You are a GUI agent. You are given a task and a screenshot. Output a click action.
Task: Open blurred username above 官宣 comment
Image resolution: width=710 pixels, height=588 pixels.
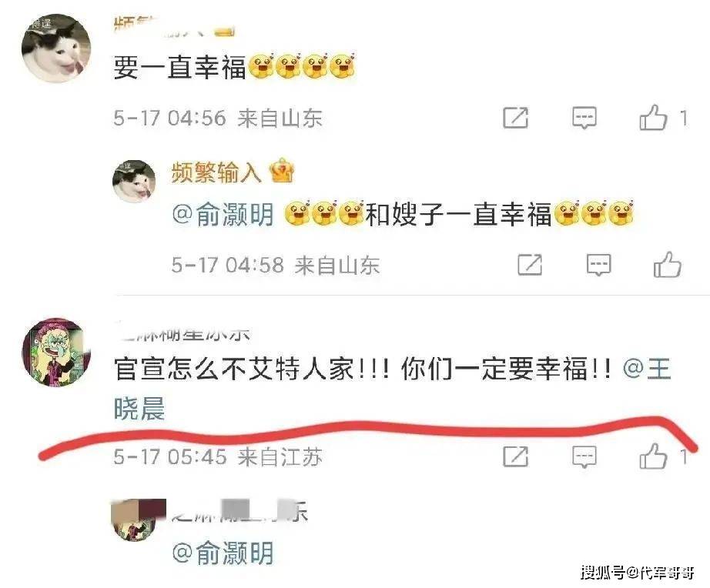(x=182, y=332)
